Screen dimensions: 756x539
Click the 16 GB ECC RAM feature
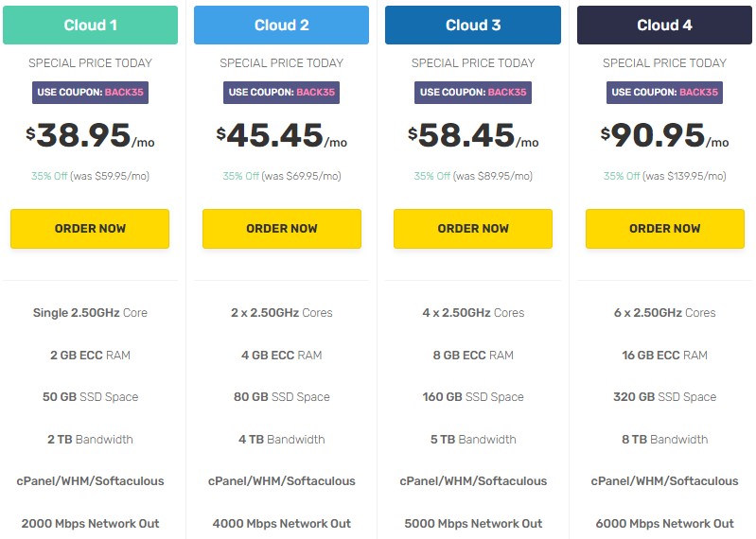664,355
